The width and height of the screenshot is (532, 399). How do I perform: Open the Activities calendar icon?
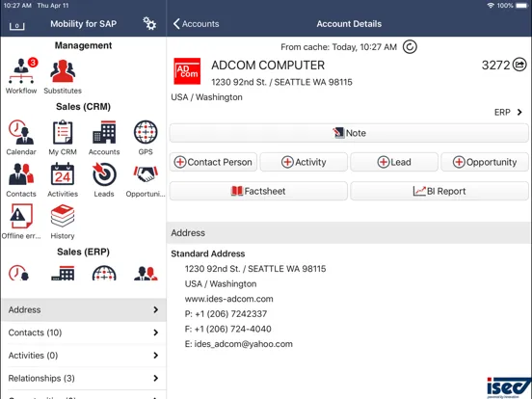point(63,174)
